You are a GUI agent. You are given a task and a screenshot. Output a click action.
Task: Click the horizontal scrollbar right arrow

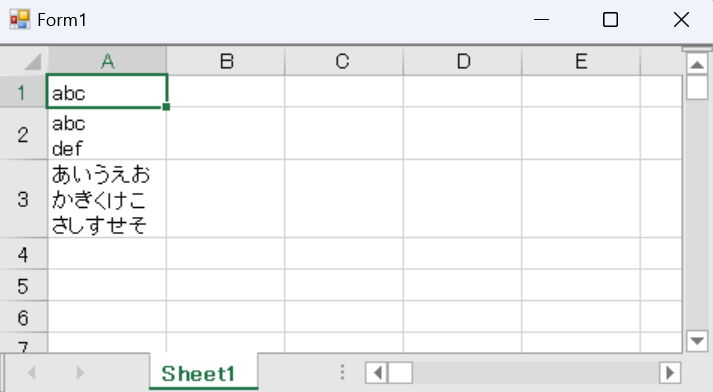(670, 373)
